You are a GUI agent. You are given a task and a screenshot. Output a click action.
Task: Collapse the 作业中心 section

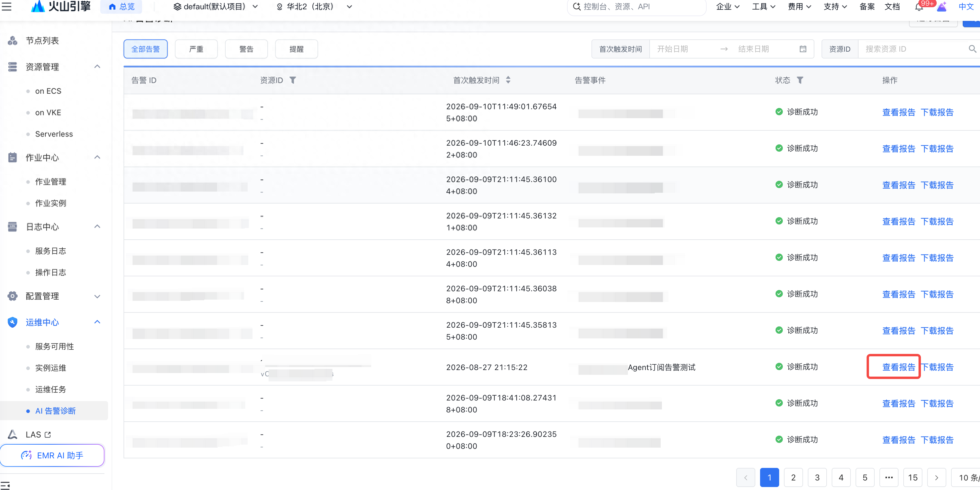[x=97, y=157]
